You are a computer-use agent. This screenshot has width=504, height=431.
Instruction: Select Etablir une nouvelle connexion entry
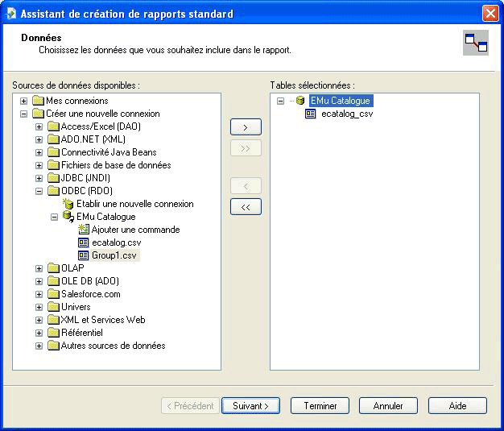(134, 204)
